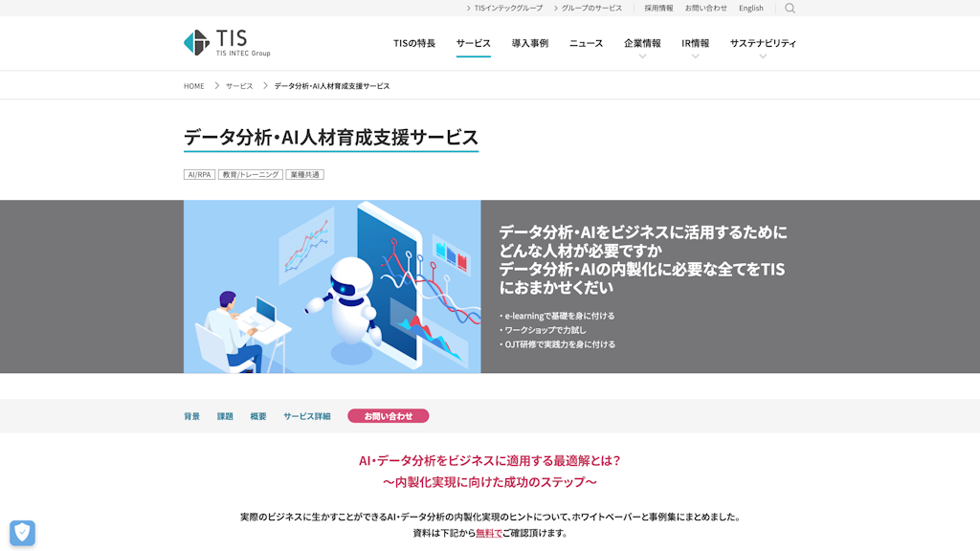Click データ分析・AI人材育成支援サービス breadcrumb
The width and height of the screenshot is (980, 551).
pos(332,86)
